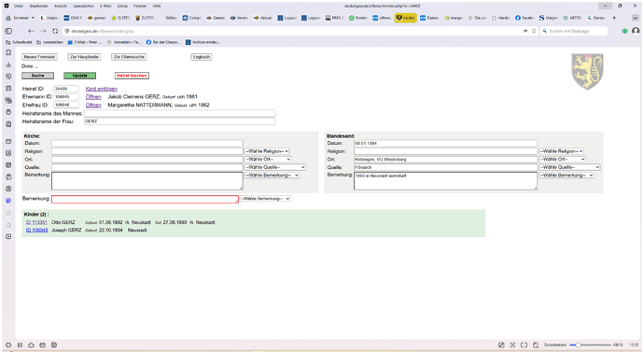Expand the Standesamt 'Wähle Bemerkung' dropdown
644x352 pixels.
pos(567,175)
